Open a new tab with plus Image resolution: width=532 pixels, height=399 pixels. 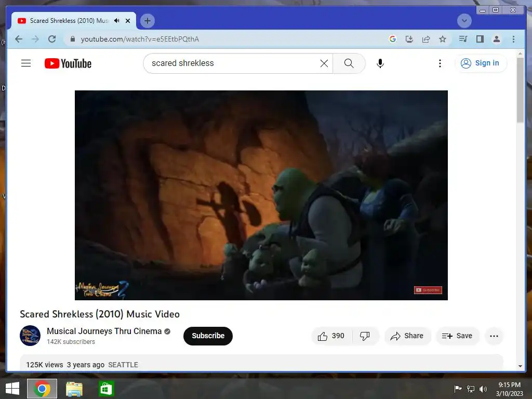point(147,21)
